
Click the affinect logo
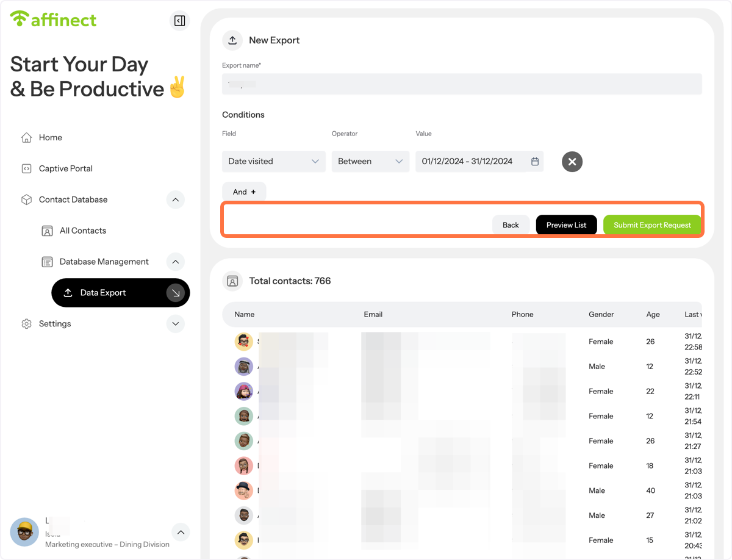pyautogui.click(x=54, y=20)
